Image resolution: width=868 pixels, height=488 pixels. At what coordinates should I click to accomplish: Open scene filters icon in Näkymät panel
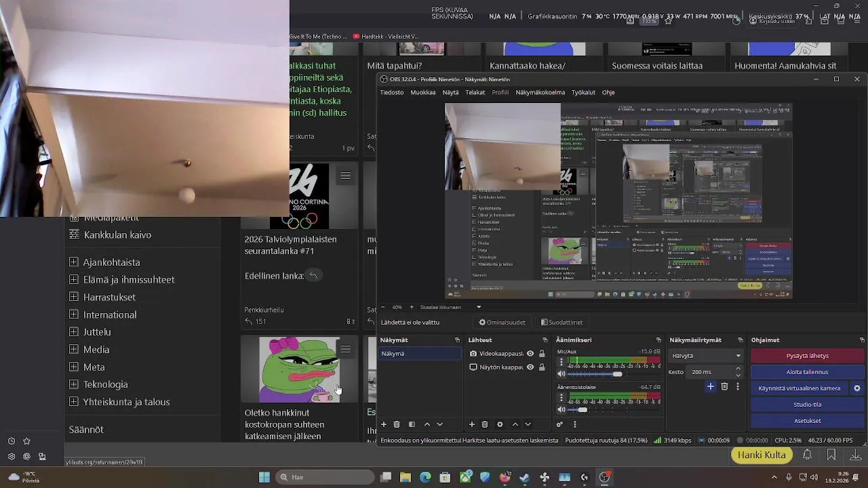412,424
